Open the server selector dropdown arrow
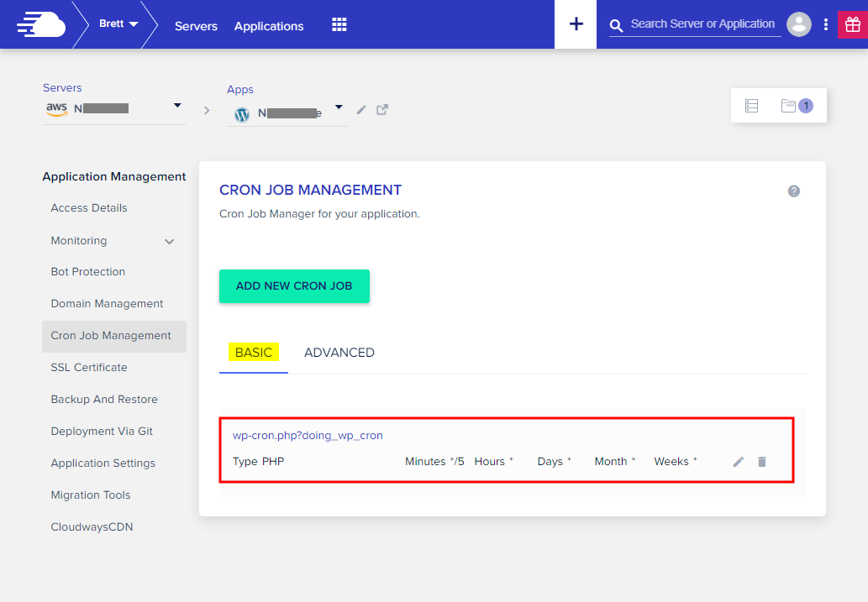Viewport: 868px width, 602px height. 177,105
